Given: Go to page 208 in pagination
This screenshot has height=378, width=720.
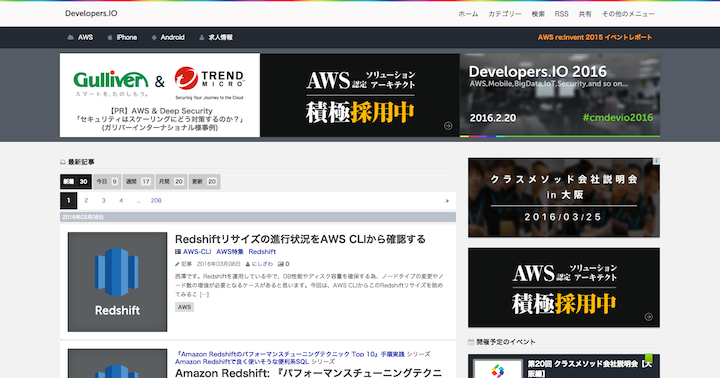Looking at the screenshot, I should (156, 201).
